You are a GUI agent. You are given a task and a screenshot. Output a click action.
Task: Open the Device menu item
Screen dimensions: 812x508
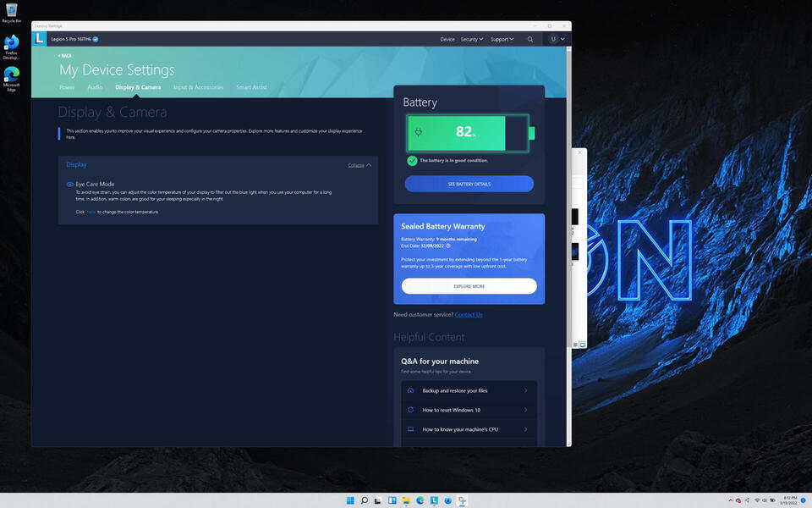[x=447, y=40]
